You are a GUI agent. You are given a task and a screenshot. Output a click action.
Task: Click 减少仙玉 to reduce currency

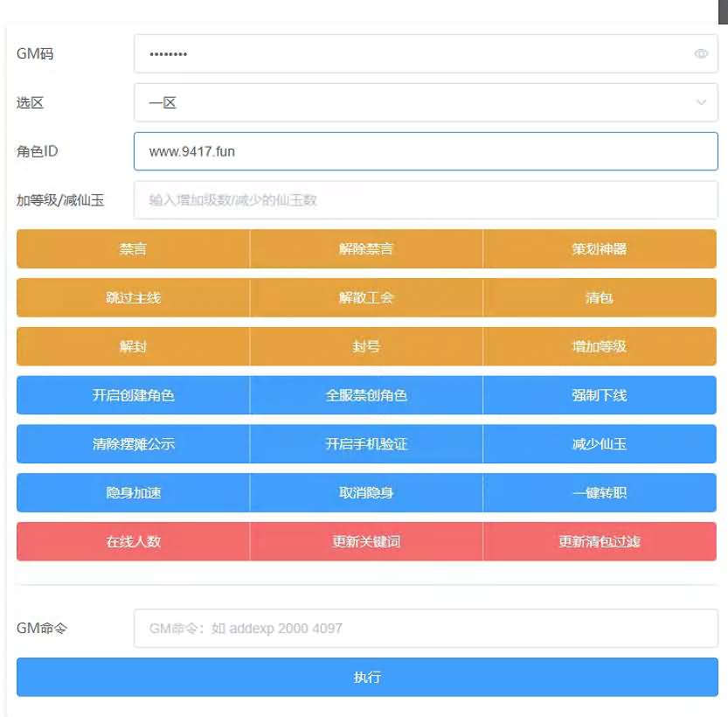600,443
